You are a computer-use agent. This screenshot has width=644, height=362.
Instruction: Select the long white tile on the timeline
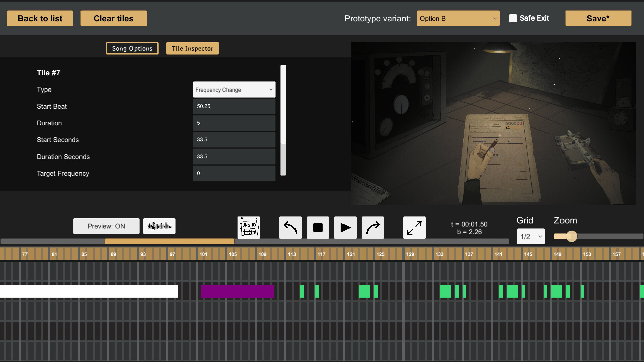click(89, 291)
